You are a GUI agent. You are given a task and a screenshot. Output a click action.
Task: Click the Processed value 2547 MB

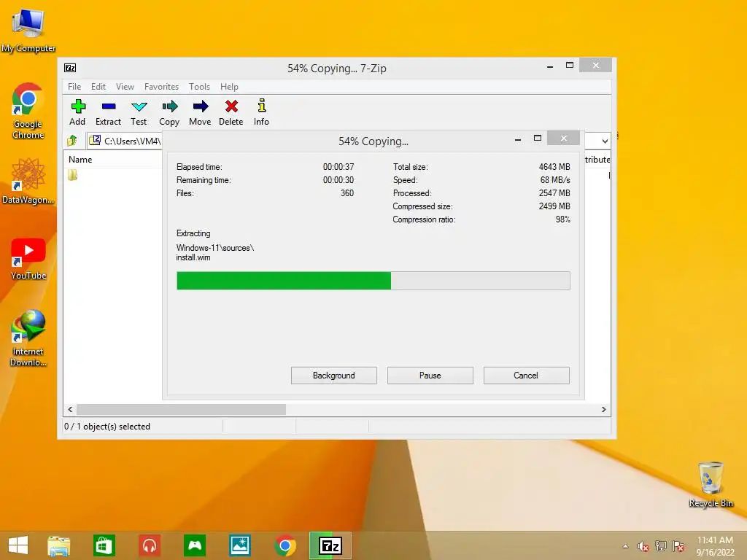(x=554, y=193)
